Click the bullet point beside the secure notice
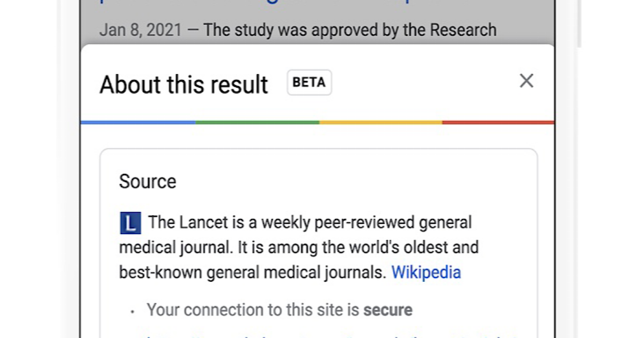The image size is (644, 338). [x=132, y=311]
